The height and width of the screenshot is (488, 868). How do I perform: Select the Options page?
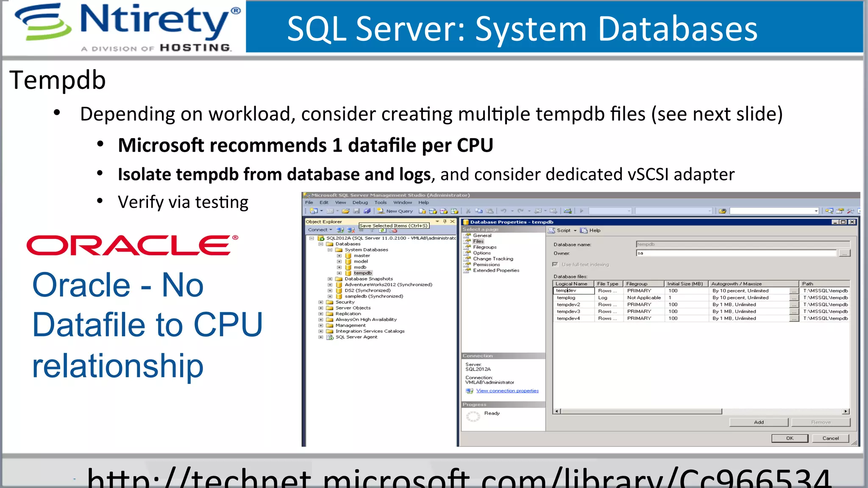click(482, 253)
